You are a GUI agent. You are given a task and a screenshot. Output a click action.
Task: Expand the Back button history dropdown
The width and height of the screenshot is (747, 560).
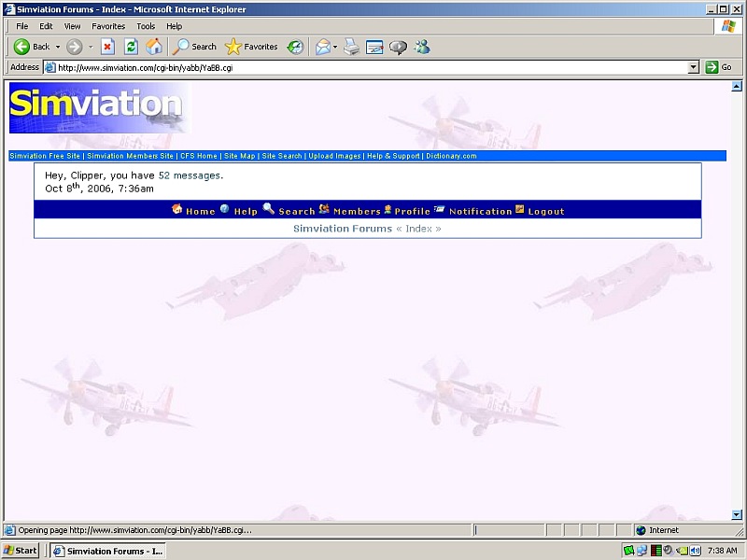coord(58,47)
